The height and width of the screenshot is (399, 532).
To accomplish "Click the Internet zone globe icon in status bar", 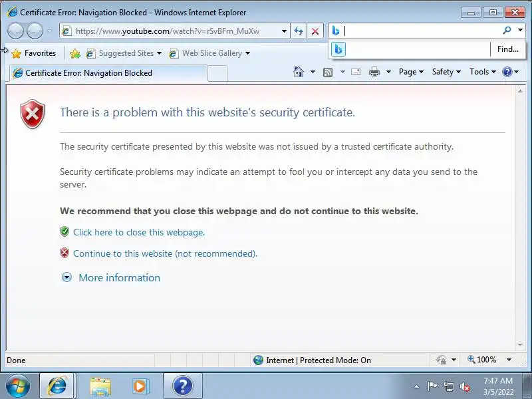I will (x=258, y=360).
